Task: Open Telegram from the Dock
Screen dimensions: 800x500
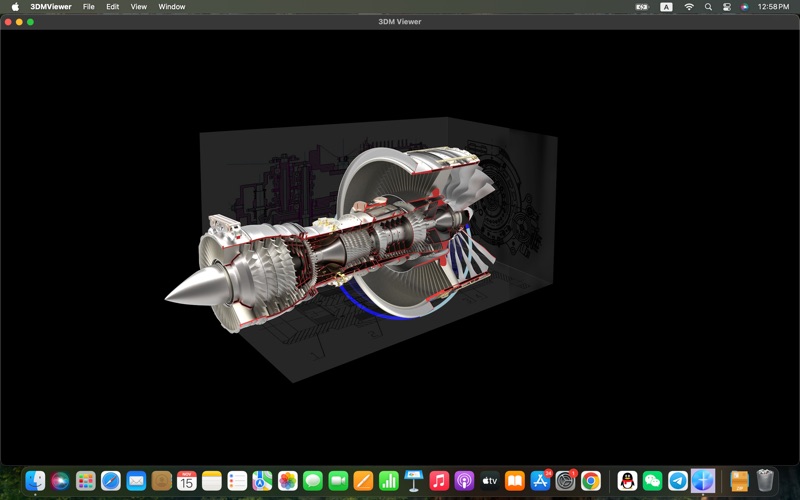Action: tap(678, 481)
